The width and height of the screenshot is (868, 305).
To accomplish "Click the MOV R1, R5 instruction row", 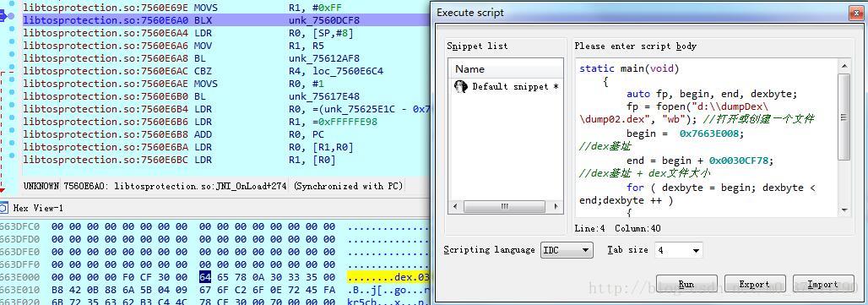I will (x=225, y=46).
